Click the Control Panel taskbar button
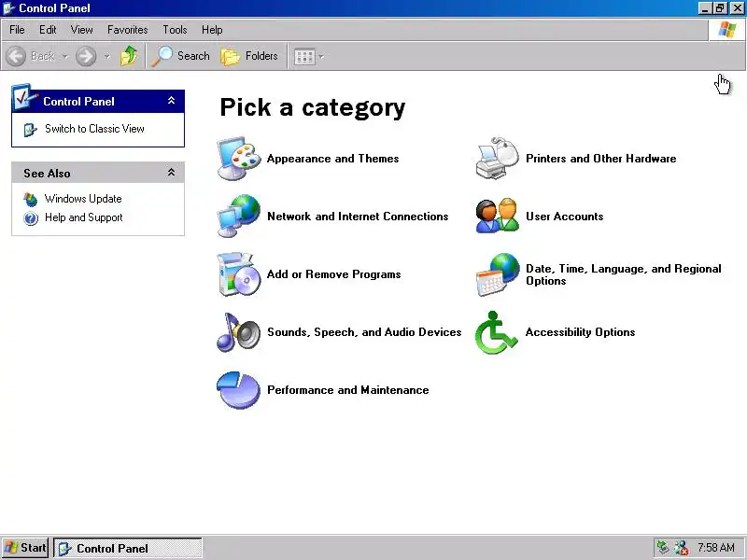747x560 pixels. click(x=128, y=548)
